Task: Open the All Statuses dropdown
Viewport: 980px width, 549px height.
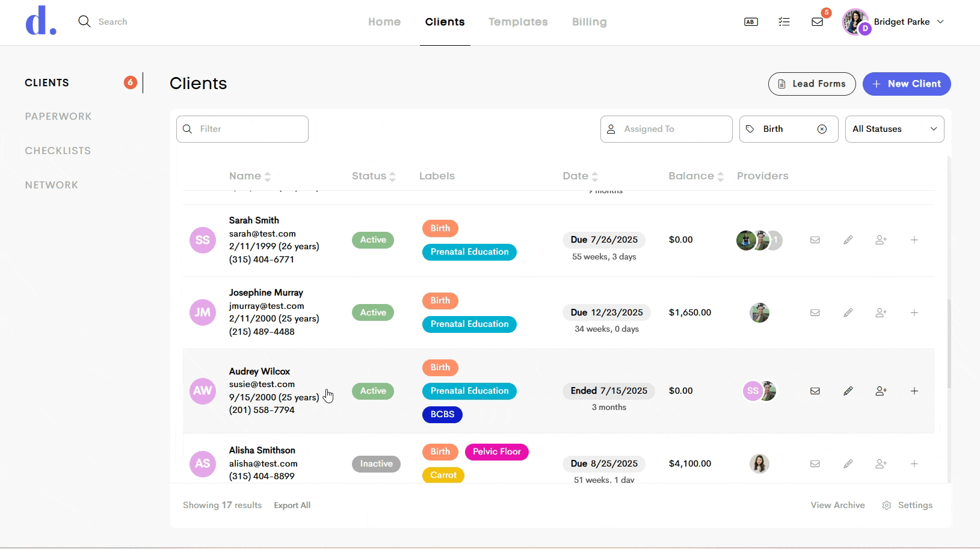Action: point(895,129)
